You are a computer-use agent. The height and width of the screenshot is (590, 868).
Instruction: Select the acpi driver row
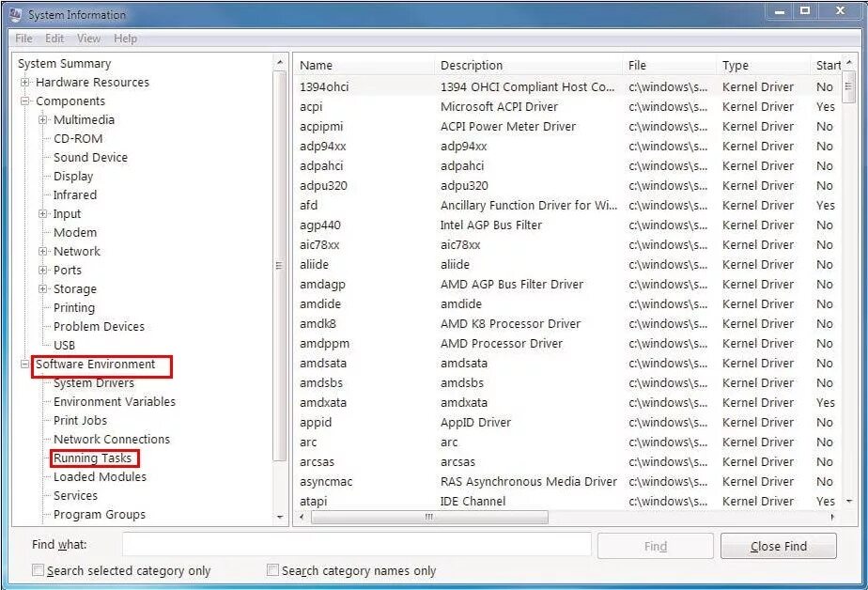(567, 107)
